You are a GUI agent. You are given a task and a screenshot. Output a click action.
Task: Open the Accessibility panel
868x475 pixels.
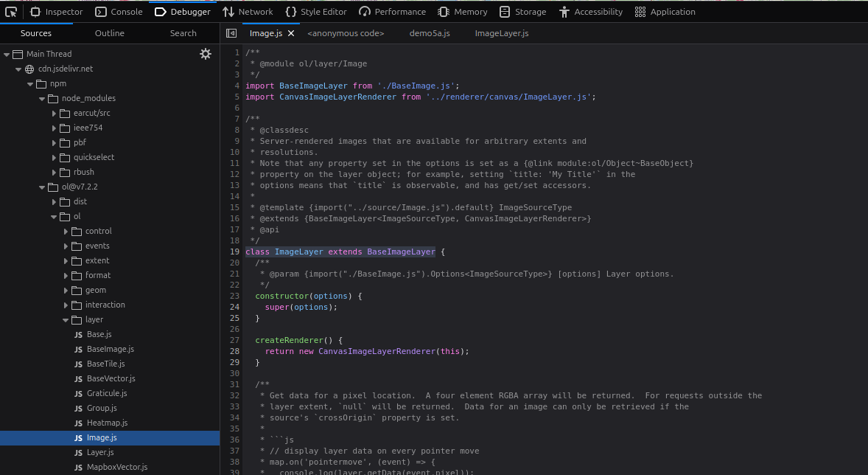[x=591, y=12]
